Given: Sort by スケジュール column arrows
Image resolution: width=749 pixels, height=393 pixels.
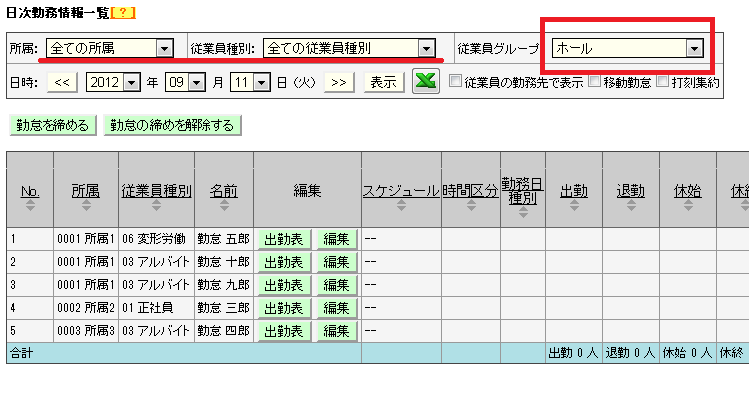Looking at the screenshot, I should coord(401,205).
